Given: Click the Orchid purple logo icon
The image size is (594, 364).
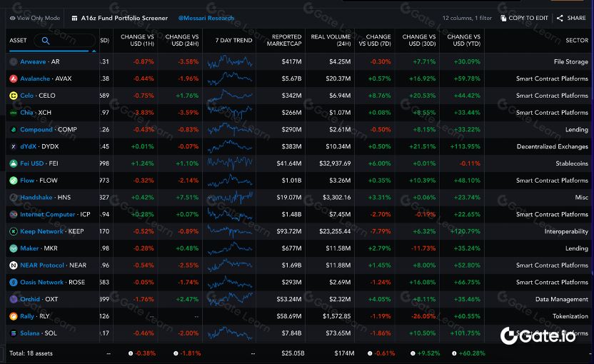Looking at the screenshot, I should tap(14, 299).
